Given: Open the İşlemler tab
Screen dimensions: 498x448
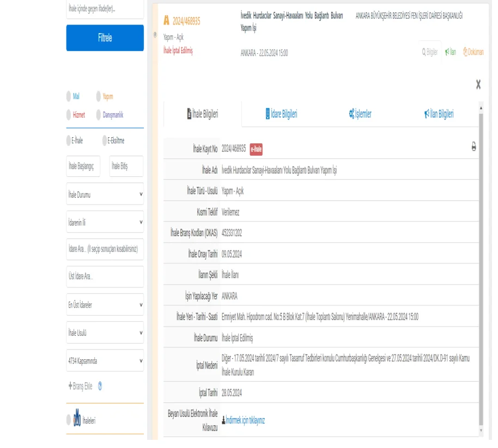Looking at the screenshot, I should [x=360, y=114].
